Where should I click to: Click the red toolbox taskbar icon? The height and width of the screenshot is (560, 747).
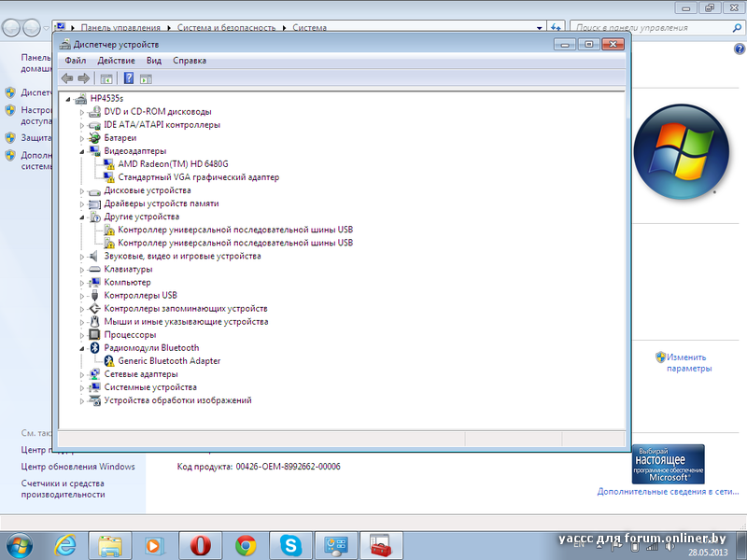click(x=381, y=546)
